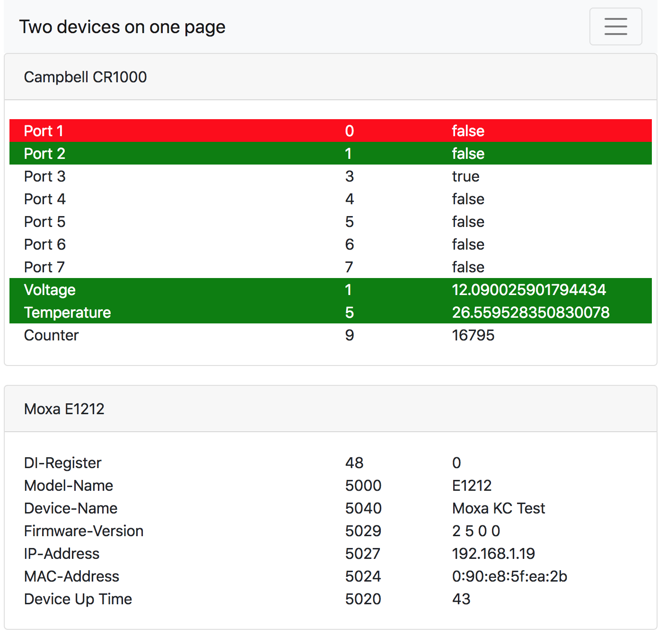Screen dimensions: 667x644
Task: Click the 'Port 3' label
Action: pos(44,176)
